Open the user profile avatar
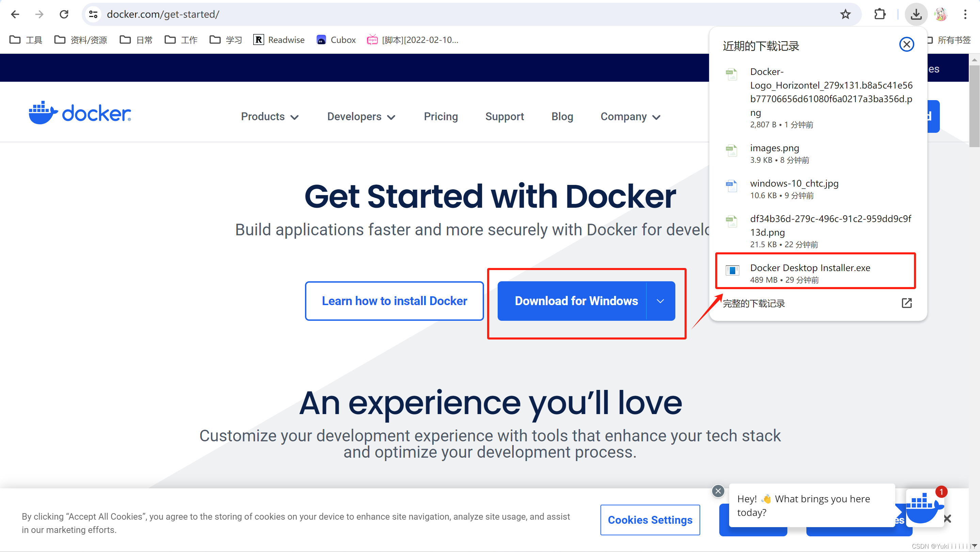Screen dimensions: 980x552 point(941,14)
